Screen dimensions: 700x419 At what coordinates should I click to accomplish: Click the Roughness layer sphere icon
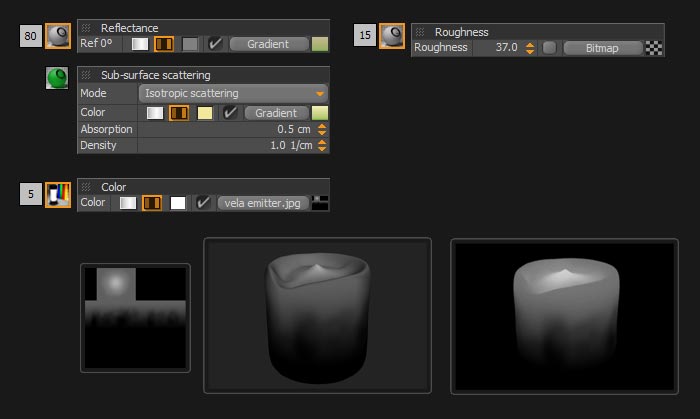point(392,36)
